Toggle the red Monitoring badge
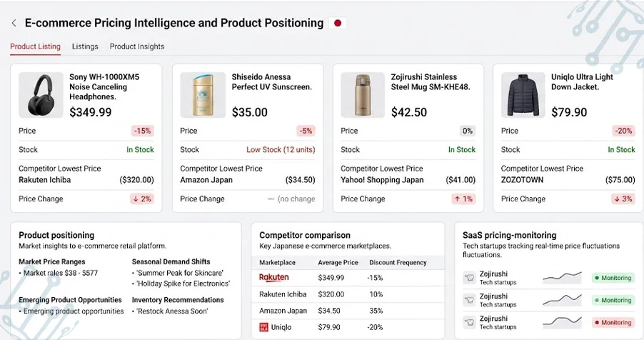This screenshot has width=644, height=340. click(x=613, y=322)
